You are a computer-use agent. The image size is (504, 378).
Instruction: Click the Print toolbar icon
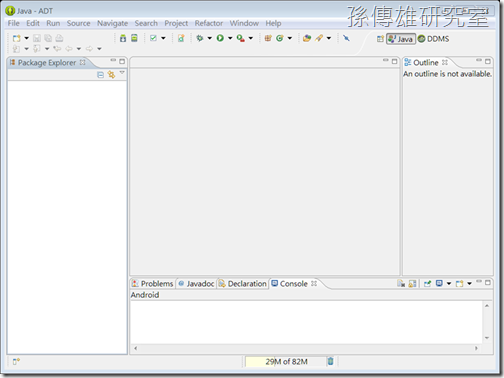coord(59,38)
